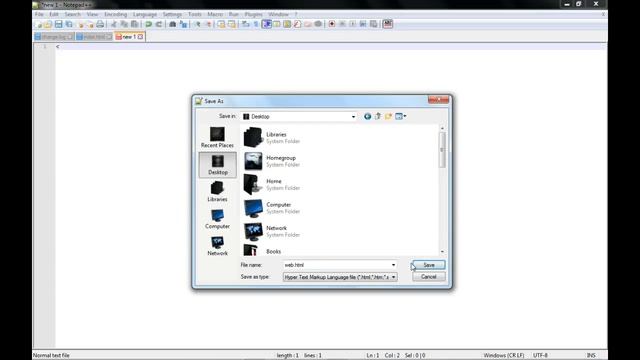The image size is (640, 360).
Task: Create New Folder icon in Save As dialog
Action: click(x=388, y=116)
